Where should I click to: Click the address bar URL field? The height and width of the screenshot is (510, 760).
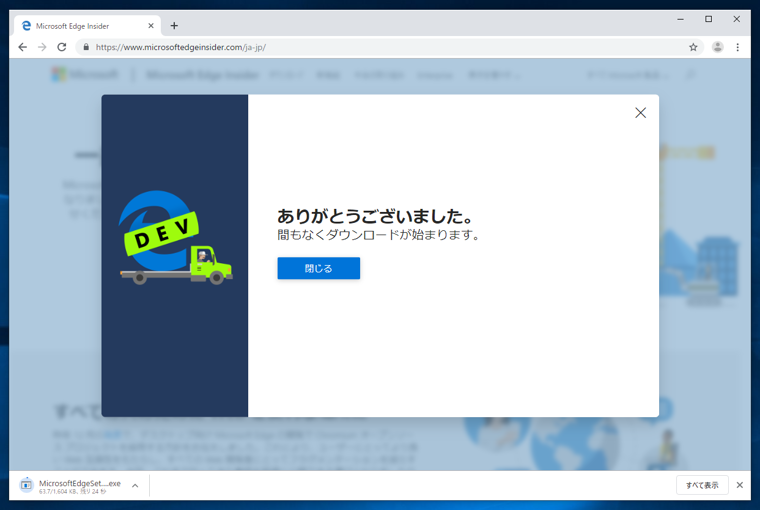point(388,47)
